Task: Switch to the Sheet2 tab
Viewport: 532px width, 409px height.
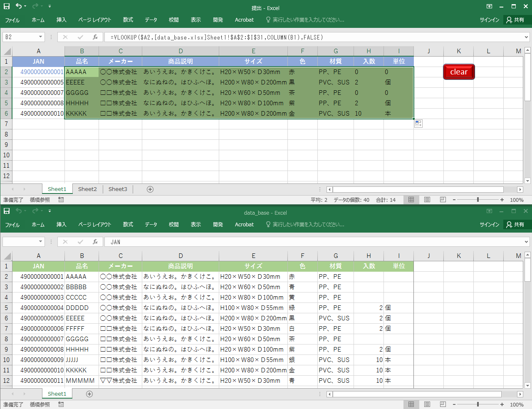Action: 87,189
